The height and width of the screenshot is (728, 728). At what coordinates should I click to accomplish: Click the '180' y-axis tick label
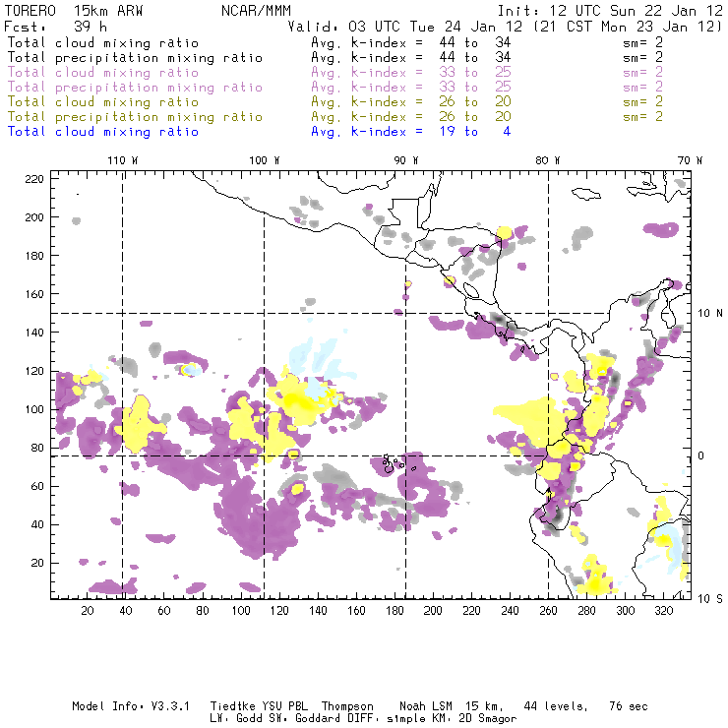34,256
